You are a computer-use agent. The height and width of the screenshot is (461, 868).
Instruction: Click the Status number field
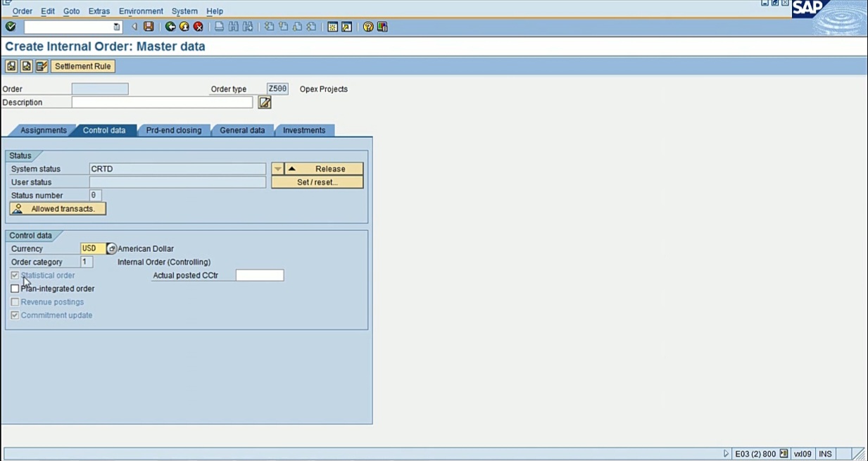pos(95,196)
